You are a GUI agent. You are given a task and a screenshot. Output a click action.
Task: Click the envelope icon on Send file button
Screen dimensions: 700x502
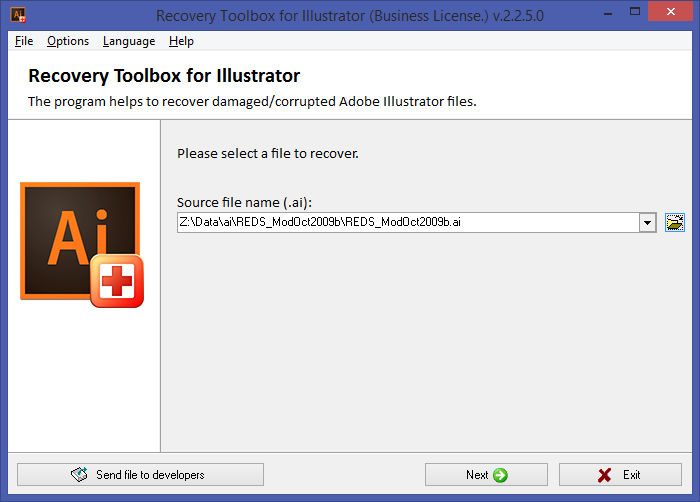(x=79, y=474)
